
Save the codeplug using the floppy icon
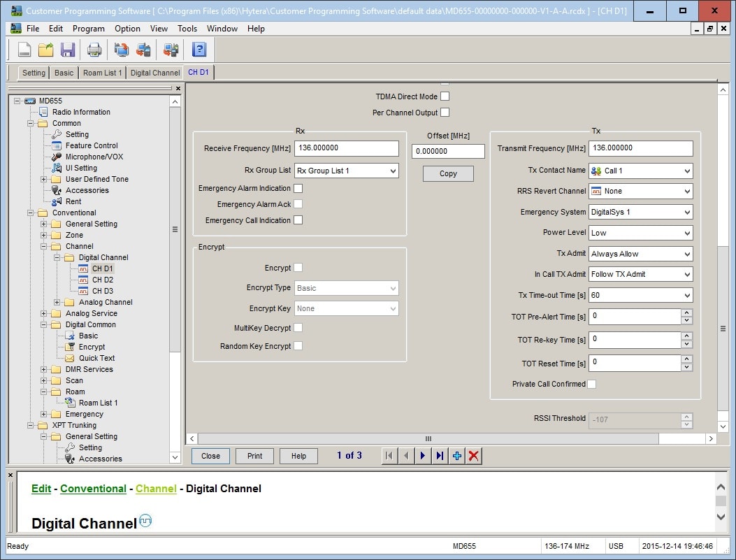pyautogui.click(x=68, y=50)
